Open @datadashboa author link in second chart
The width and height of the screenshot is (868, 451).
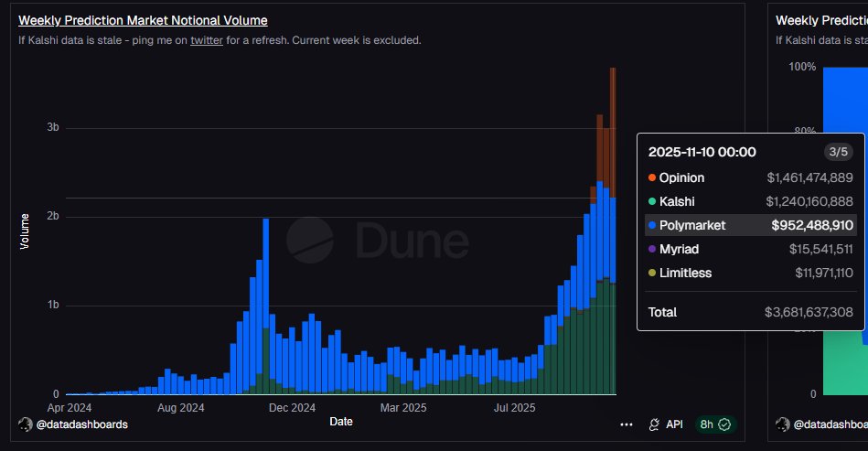[830, 424]
